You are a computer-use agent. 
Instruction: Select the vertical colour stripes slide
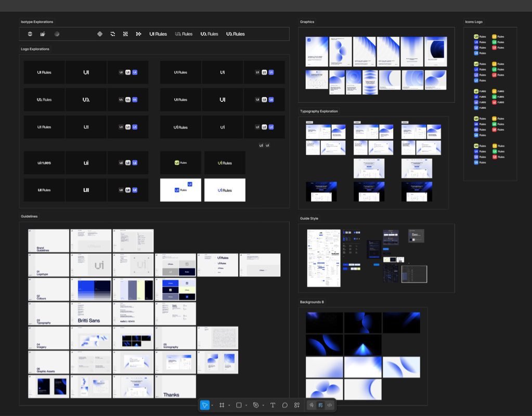click(x=133, y=290)
